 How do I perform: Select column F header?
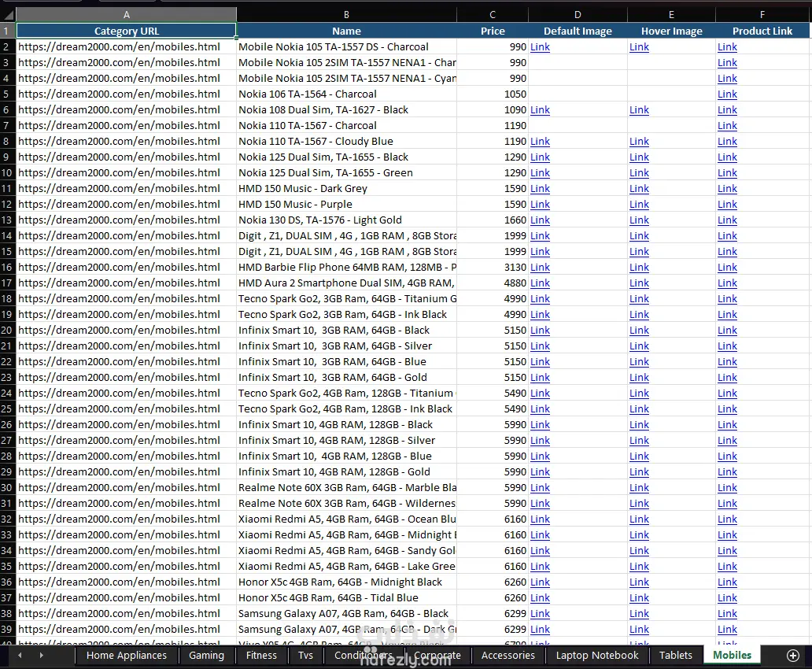coord(762,14)
